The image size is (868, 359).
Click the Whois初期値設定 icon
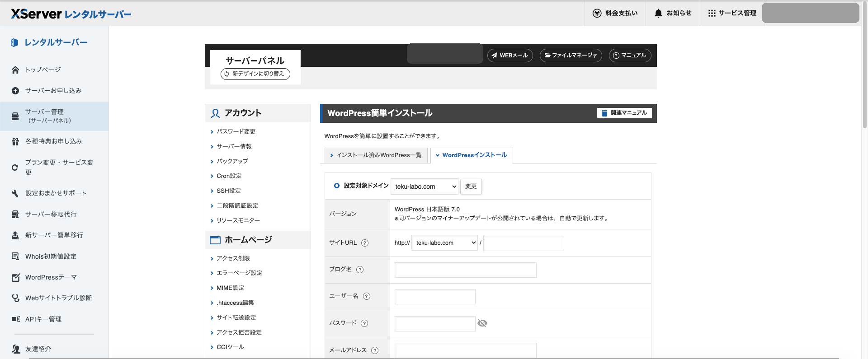(15, 256)
